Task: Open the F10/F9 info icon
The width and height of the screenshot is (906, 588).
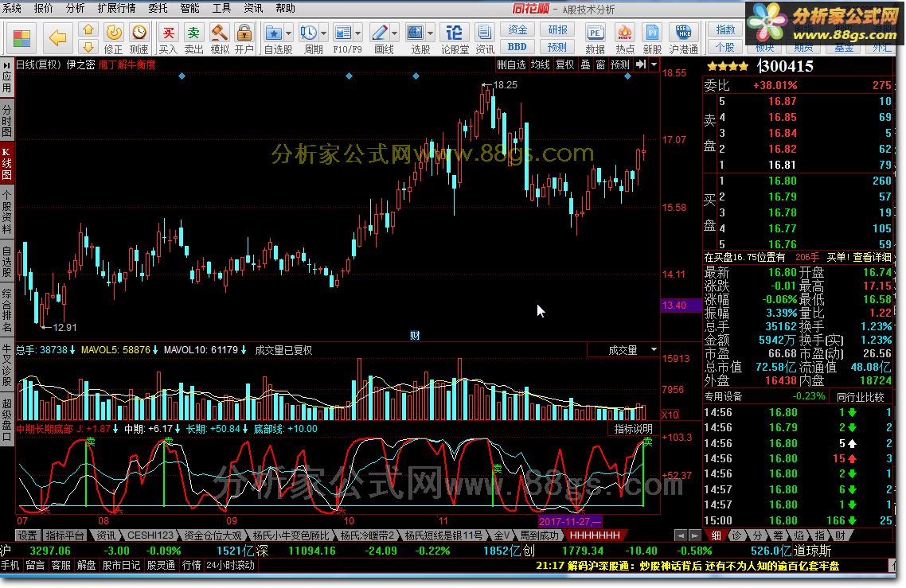Action: click(x=343, y=33)
